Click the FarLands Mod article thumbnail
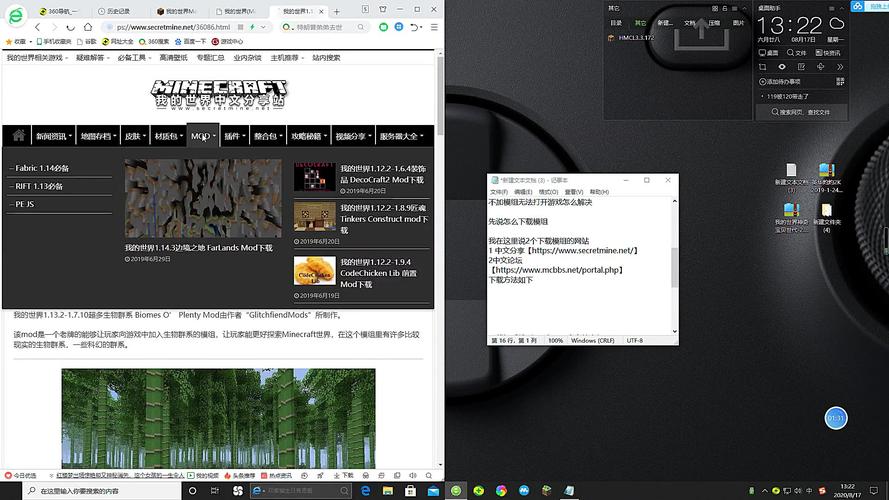The image size is (889, 500). (x=203, y=198)
